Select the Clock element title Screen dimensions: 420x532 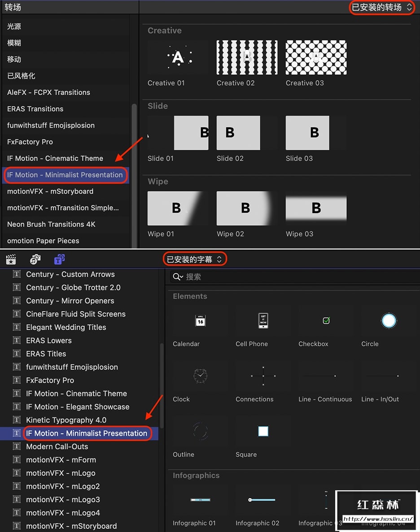[x=200, y=376]
